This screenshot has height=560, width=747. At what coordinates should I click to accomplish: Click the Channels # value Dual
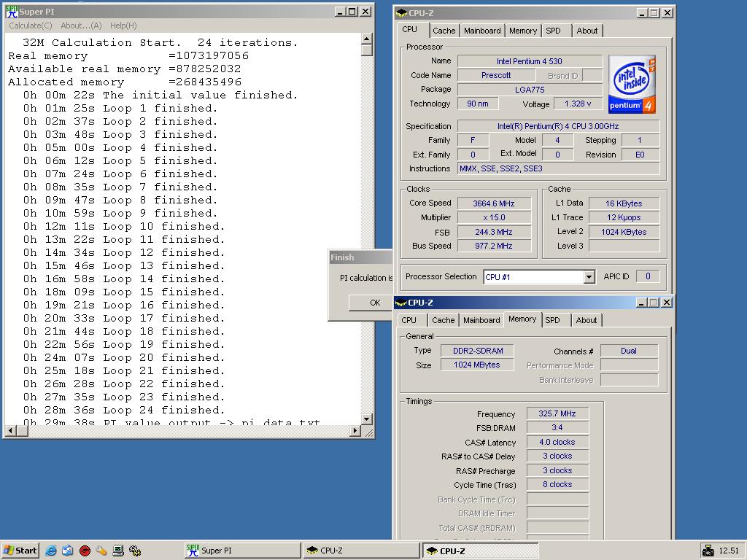tap(629, 351)
